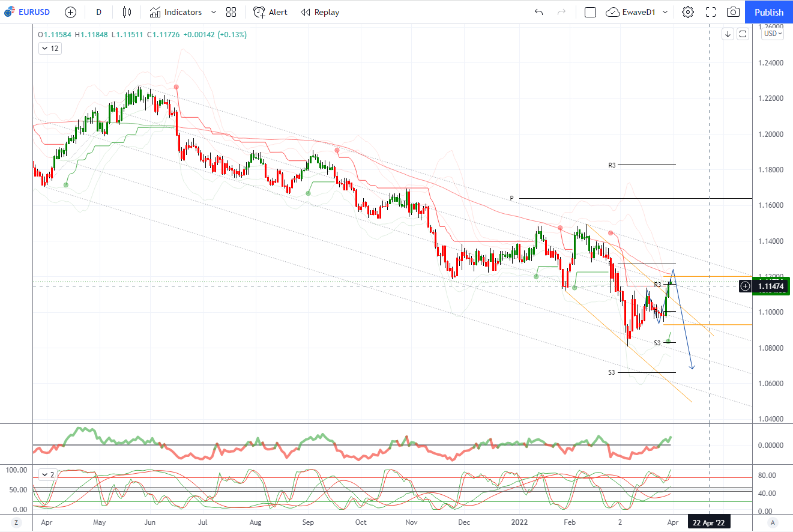Create an Alert from the toolbar
793x532 pixels.
[270, 12]
